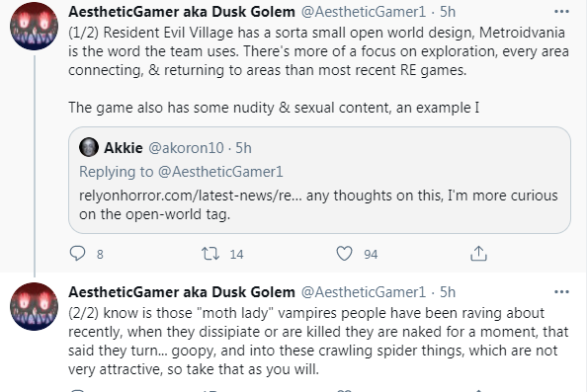Open AestheticGamer aka Dusk Golem name, first tweet
This screenshot has height=392, width=588.
pos(182,12)
